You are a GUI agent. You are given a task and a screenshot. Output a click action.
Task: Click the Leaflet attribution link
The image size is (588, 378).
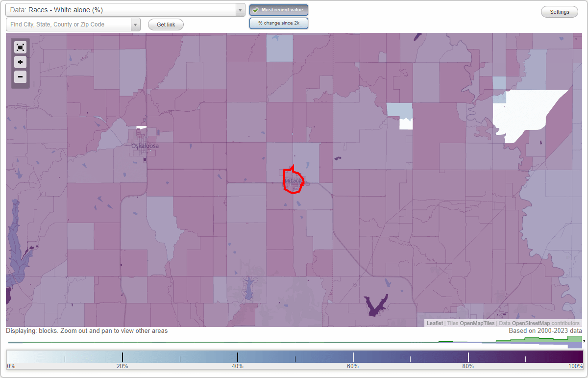tap(435, 323)
